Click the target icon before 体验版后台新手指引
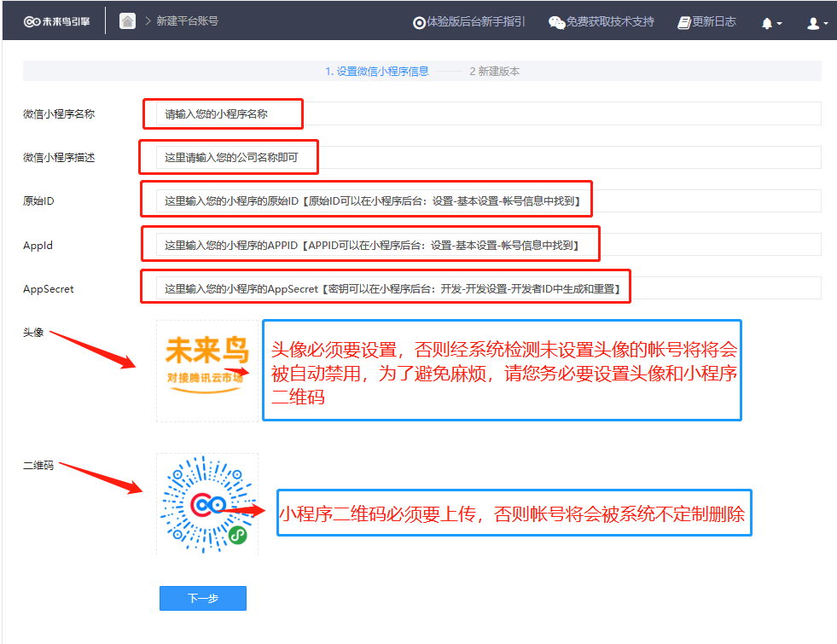The height and width of the screenshot is (644, 837). tap(419, 22)
